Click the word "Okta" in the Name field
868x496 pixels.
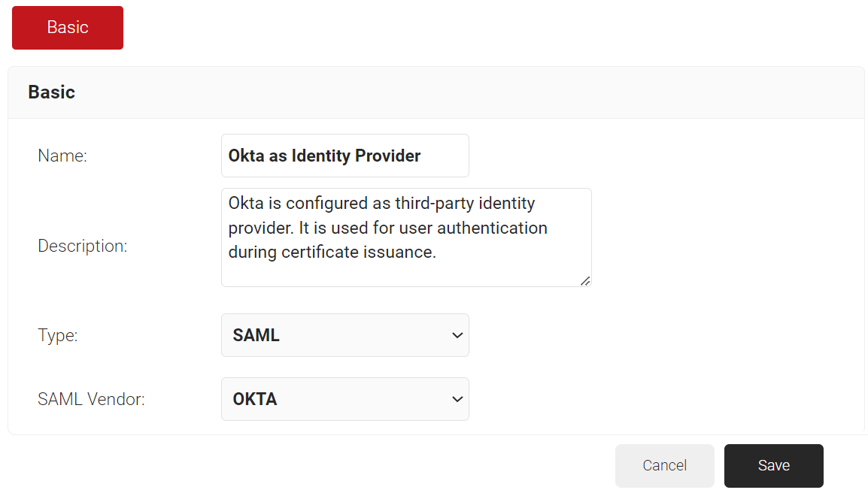click(246, 156)
